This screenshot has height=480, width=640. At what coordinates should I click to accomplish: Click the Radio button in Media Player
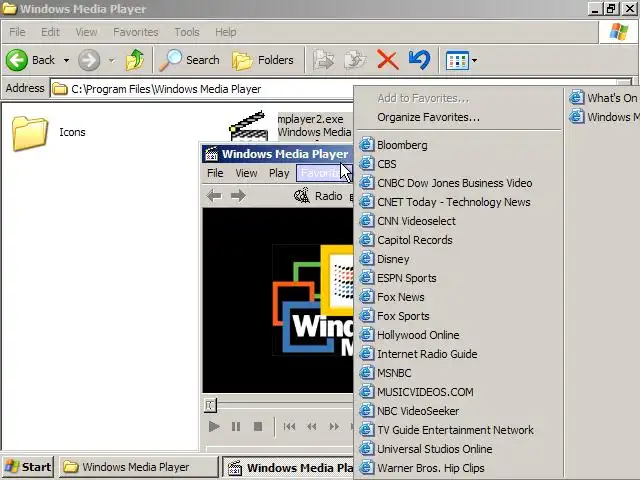318,196
